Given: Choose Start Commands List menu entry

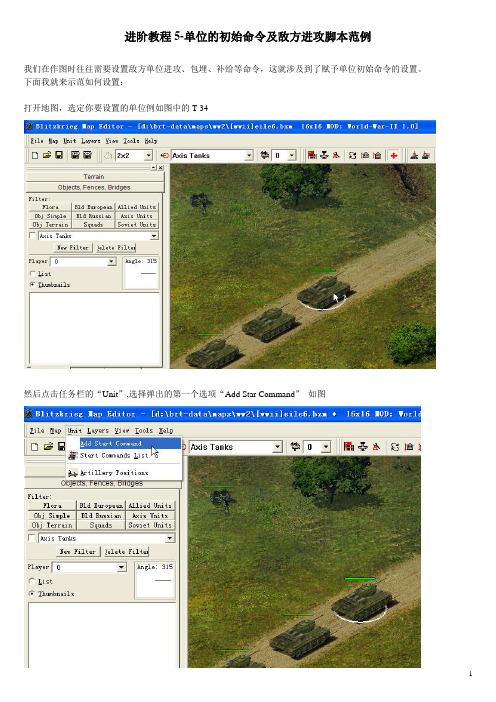Looking at the screenshot, I should [x=124, y=455].
